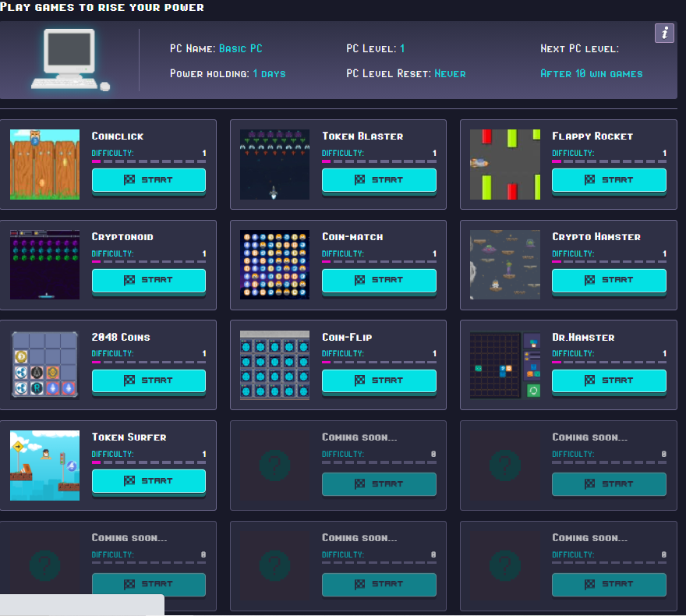686x616 pixels.
Task: Start the Token Surfer game
Action: [x=149, y=481]
